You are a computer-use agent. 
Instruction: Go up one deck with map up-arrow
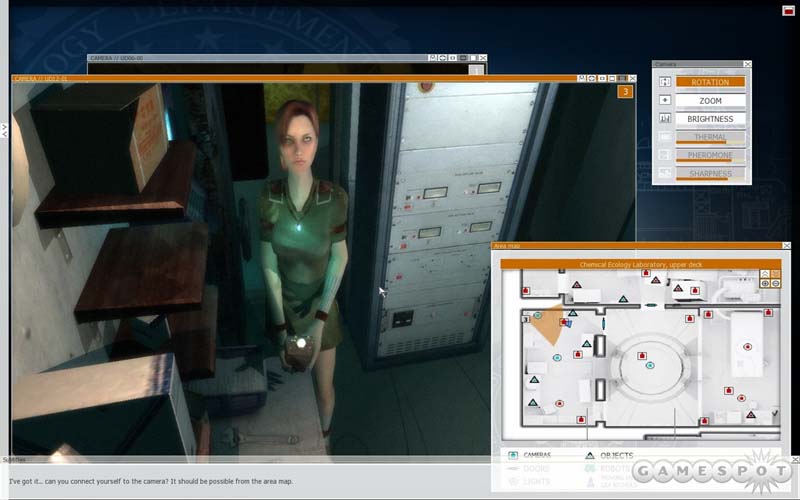[x=765, y=273]
